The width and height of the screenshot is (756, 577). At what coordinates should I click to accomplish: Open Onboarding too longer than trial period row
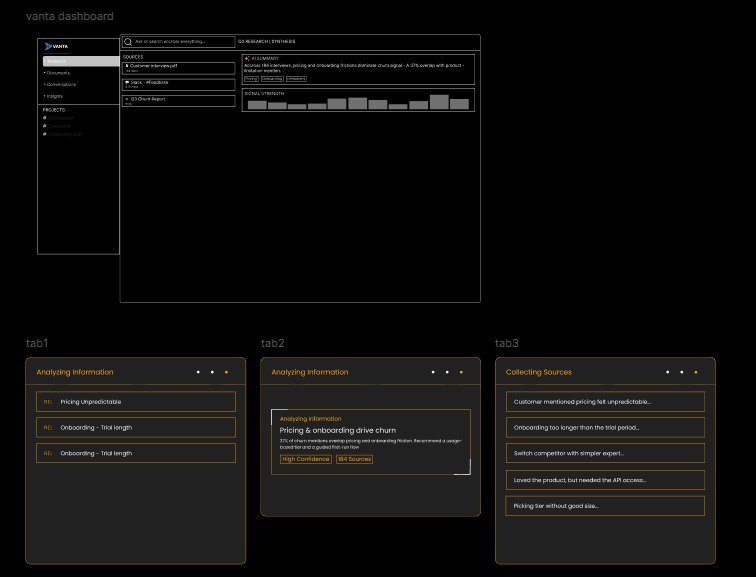(x=605, y=428)
